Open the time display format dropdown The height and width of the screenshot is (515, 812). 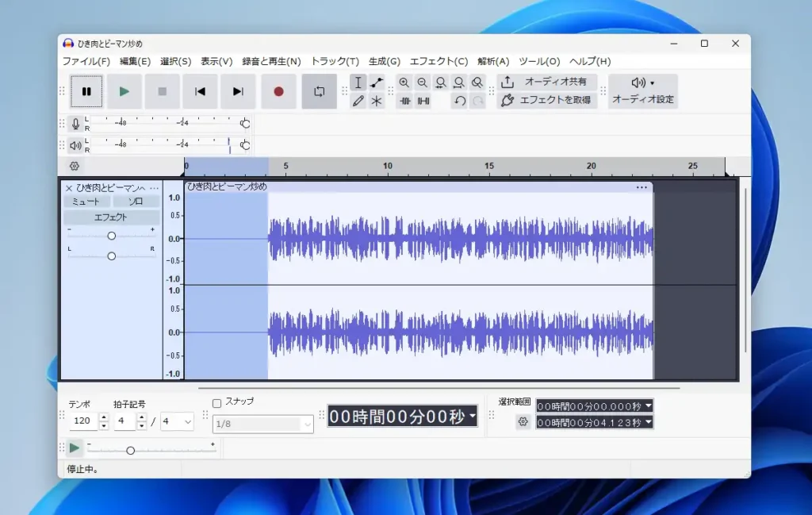point(472,416)
